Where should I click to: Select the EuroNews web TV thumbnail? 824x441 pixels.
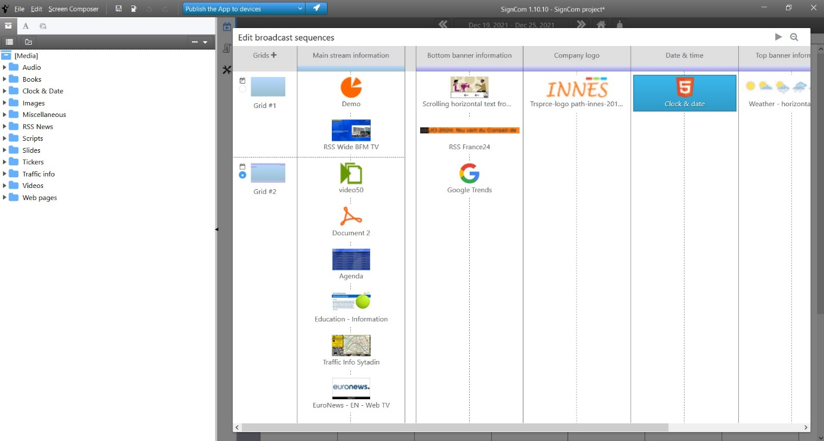(x=351, y=388)
